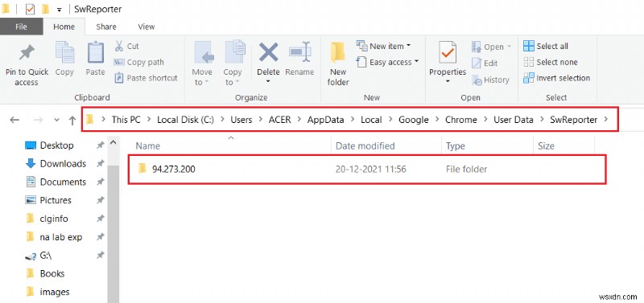Image resolution: width=644 pixels, height=303 pixels.
Task: Click AppData in the address path
Action: pos(326,120)
